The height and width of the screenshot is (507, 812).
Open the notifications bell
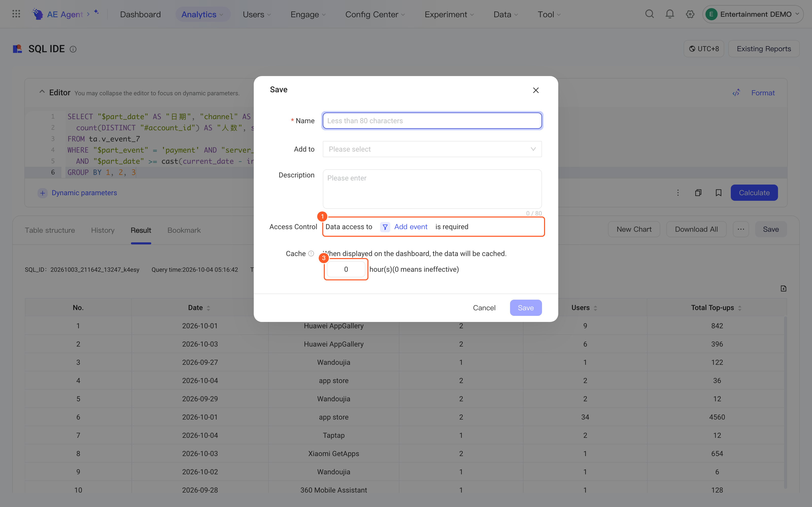(x=670, y=14)
